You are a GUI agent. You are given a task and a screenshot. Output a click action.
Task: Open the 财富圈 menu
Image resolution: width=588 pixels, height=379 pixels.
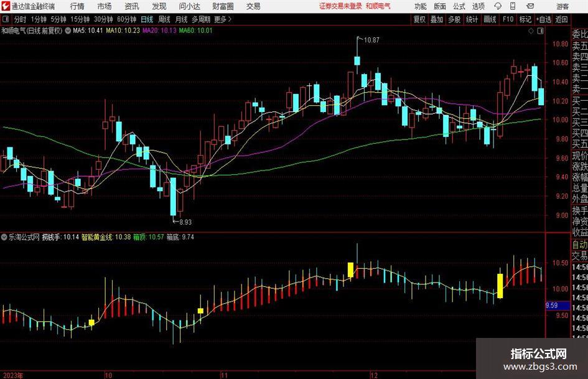coord(223,6)
